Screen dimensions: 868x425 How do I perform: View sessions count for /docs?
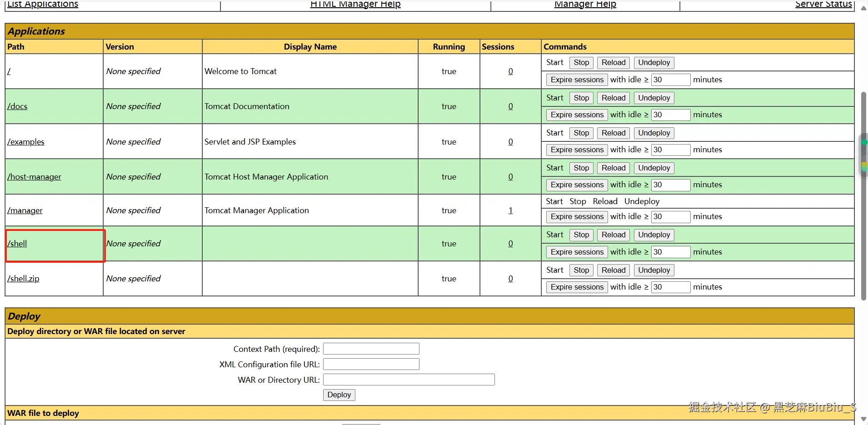pos(511,106)
